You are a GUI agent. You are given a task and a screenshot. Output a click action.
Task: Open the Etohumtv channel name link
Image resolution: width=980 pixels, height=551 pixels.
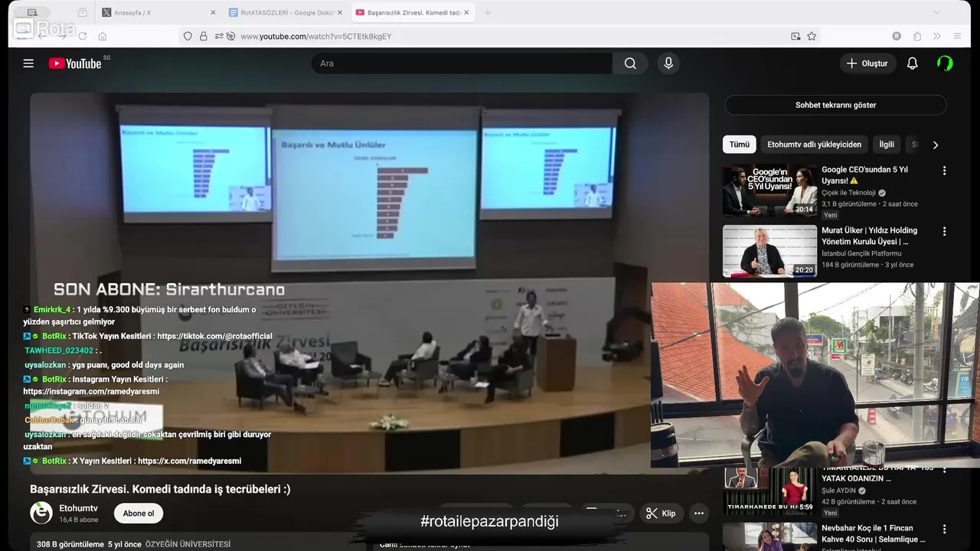point(79,508)
